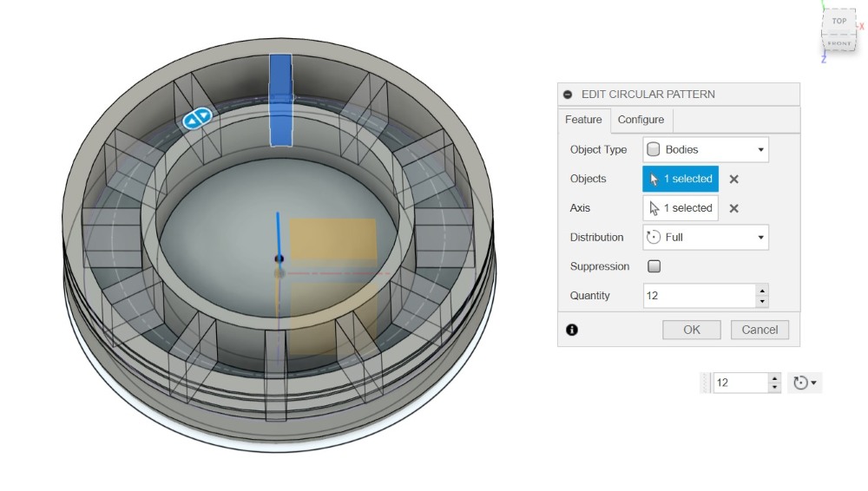868x491 pixels.
Task: Collapse the Edit Circular Pattern dialog
Action: pos(568,95)
